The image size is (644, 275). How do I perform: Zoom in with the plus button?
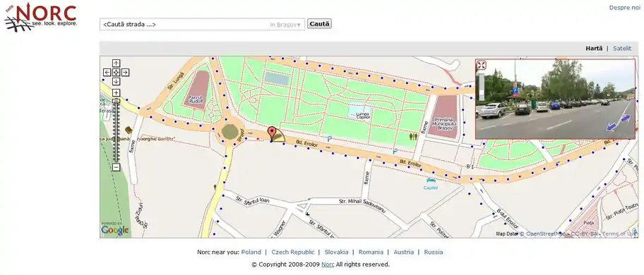pyautogui.click(x=117, y=92)
